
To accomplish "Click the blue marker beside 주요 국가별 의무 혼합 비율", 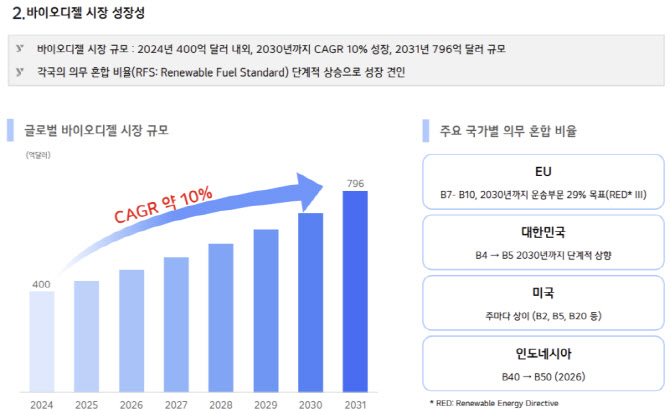I will [x=426, y=131].
